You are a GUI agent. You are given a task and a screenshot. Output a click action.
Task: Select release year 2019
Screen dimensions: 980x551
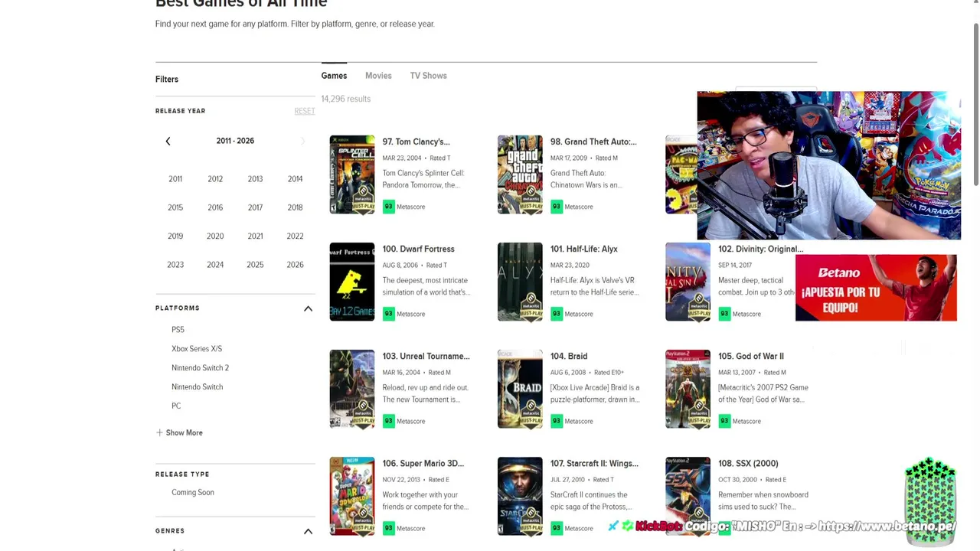coord(175,236)
